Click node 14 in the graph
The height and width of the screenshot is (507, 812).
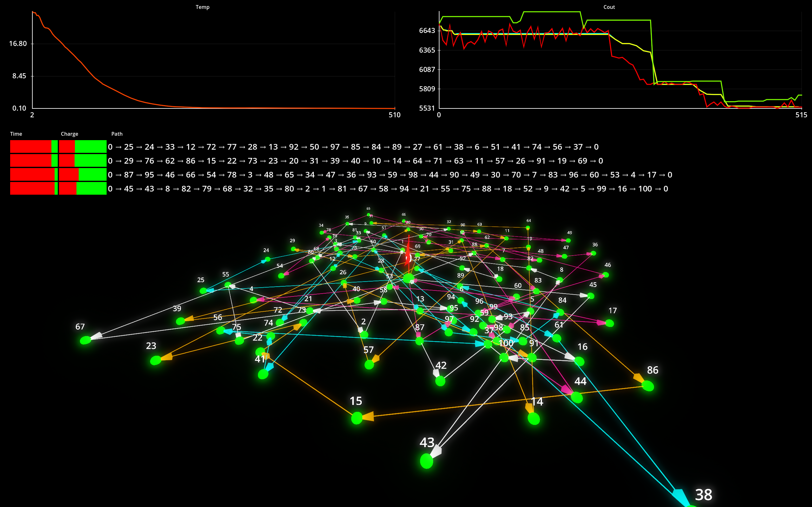tap(533, 419)
